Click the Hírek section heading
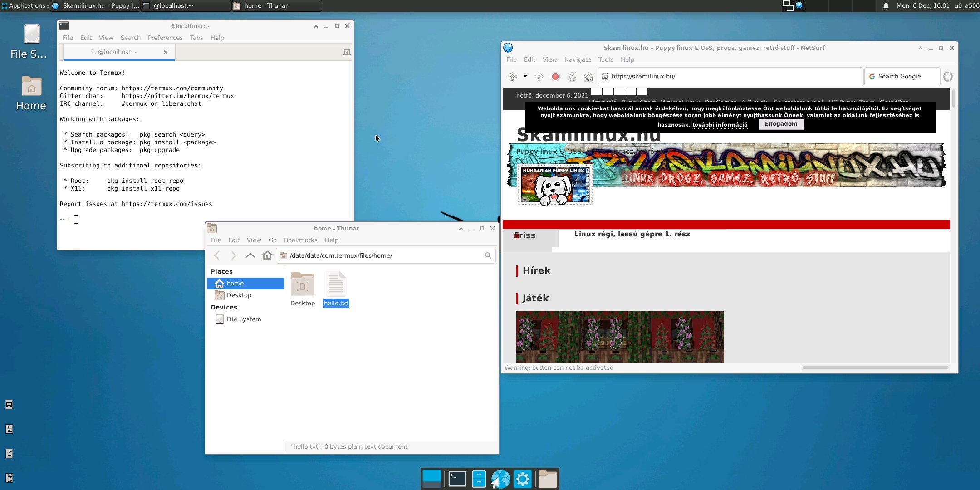The width and height of the screenshot is (980, 490). point(536,270)
